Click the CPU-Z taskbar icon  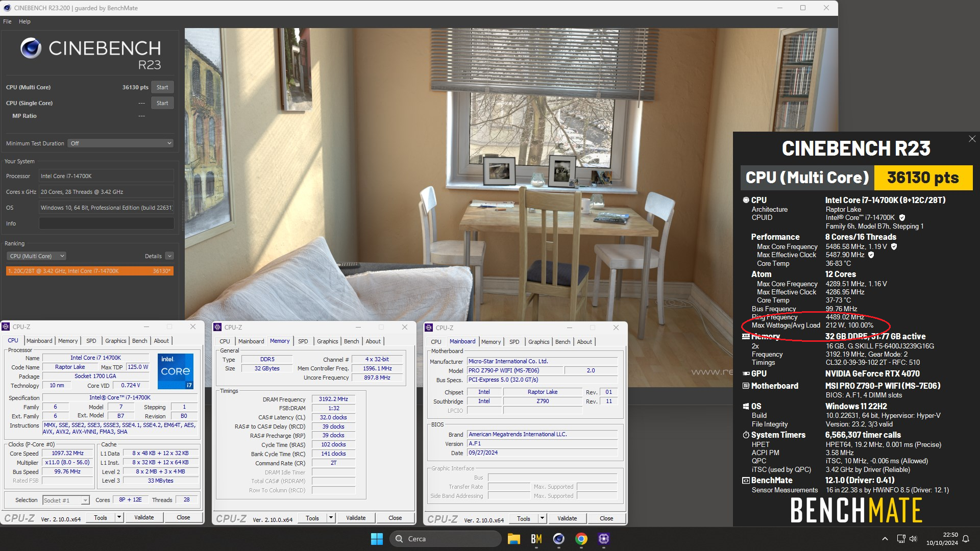[x=604, y=539]
